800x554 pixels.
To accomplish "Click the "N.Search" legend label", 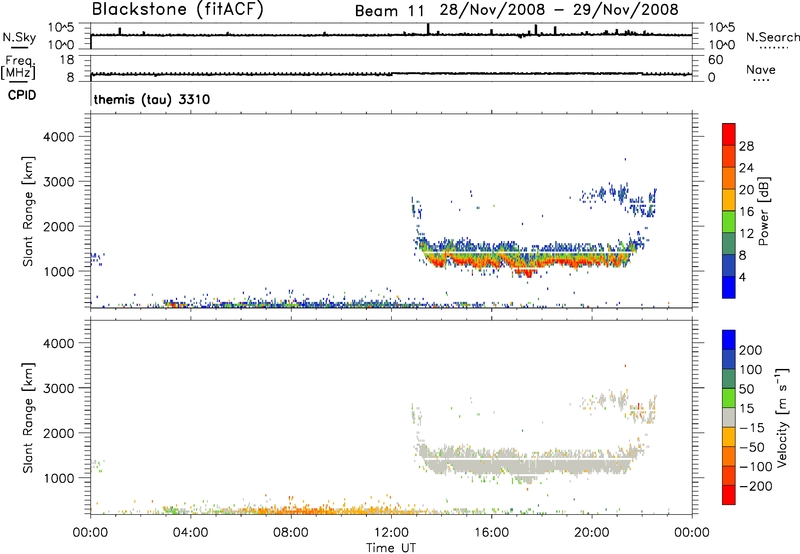I will [x=773, y=37].
